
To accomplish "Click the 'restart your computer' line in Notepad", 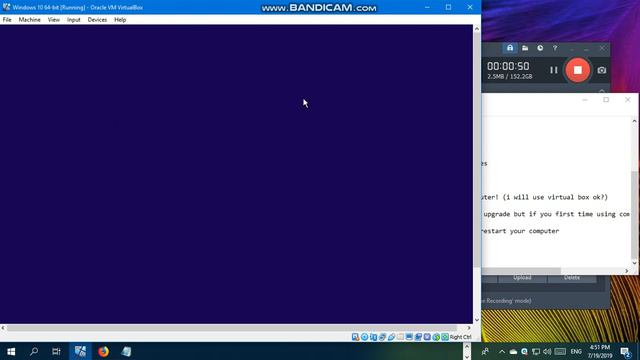I will [520, 231].
